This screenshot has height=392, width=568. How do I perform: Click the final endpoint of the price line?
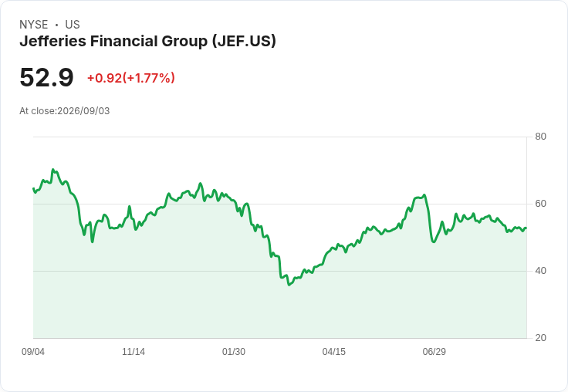(x=526, y=228)
